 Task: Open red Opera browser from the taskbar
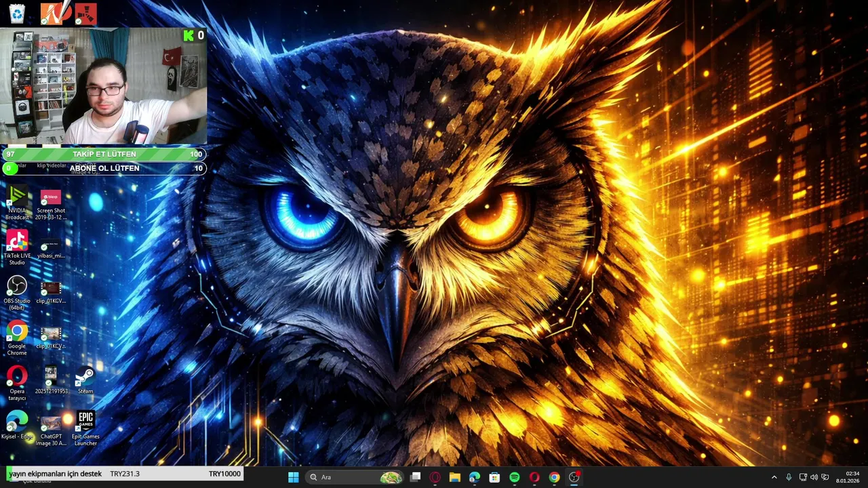tap(534, 477)
